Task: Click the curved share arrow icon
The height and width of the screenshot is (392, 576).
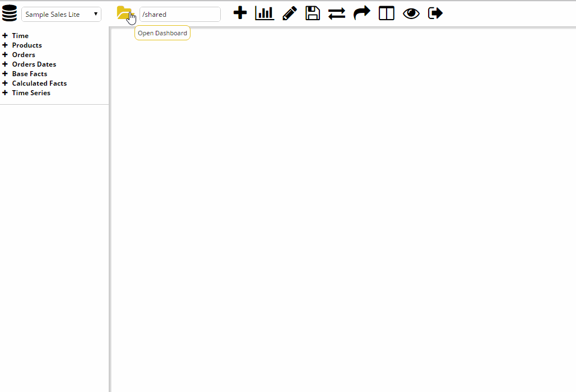Action: coord(361,13)
